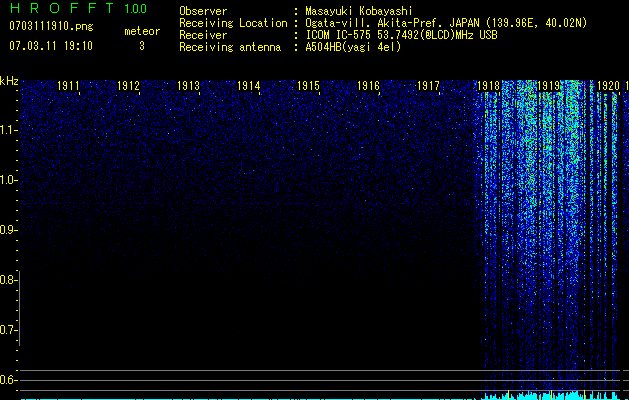
Task: Click the 1916 time marker
Action: (x=368, y=86)
